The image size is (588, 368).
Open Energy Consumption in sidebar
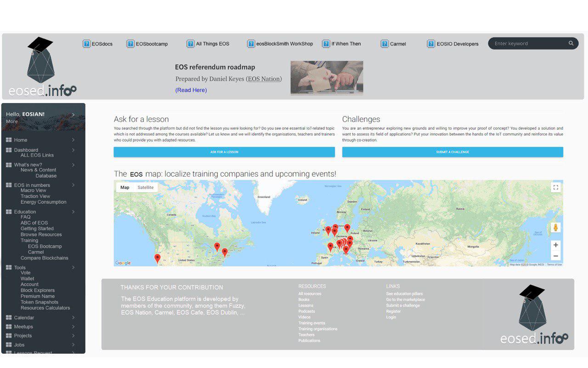44,202
